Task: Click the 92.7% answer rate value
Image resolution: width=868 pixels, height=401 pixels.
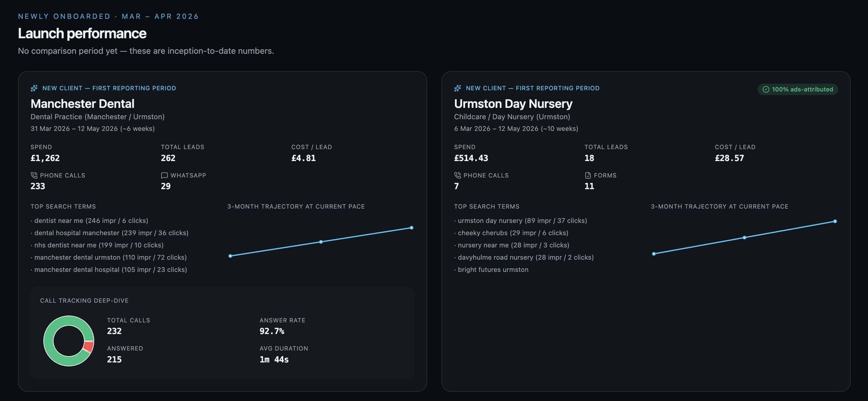Action: 272,331
